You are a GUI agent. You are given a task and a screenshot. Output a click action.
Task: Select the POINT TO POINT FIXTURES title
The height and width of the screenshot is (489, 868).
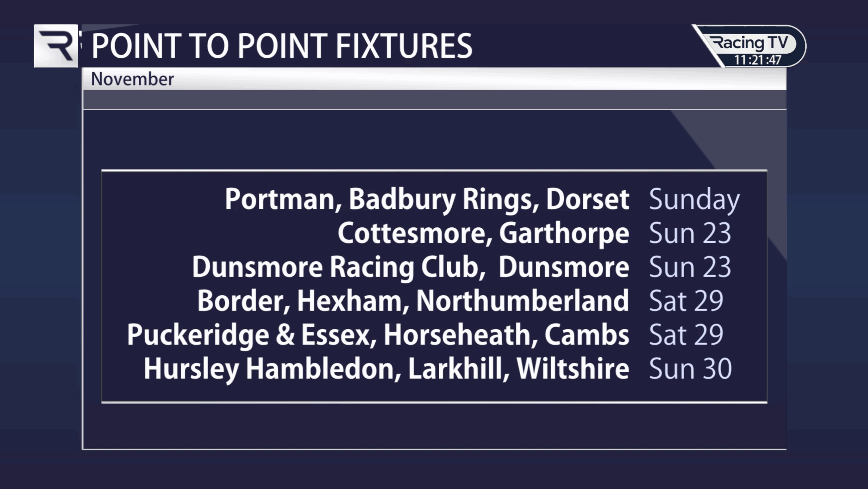[x=281, y=46]
